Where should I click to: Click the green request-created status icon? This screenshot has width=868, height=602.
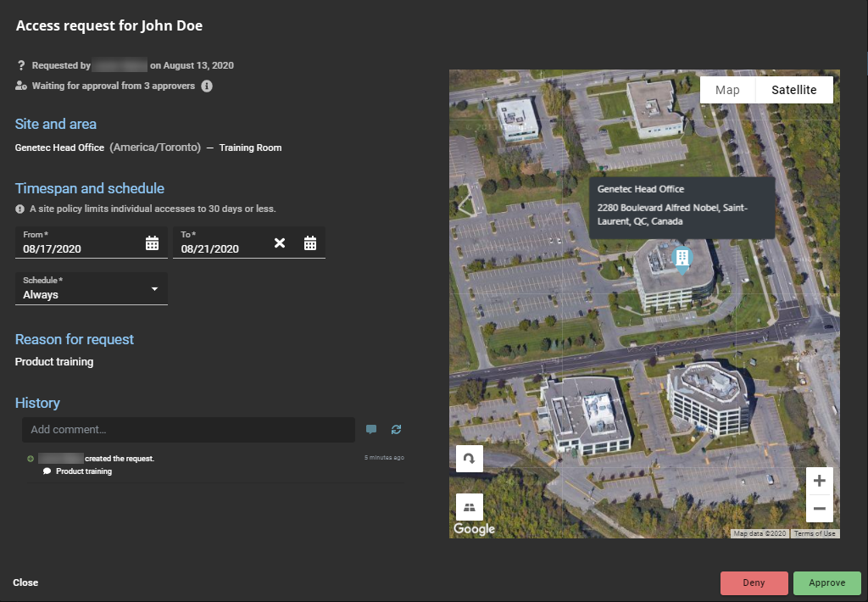[31, 459]
